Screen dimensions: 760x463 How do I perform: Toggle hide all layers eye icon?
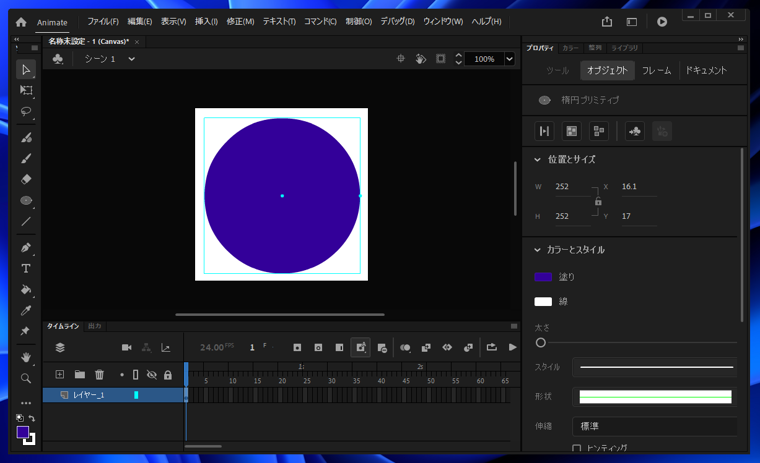[152, 375]
